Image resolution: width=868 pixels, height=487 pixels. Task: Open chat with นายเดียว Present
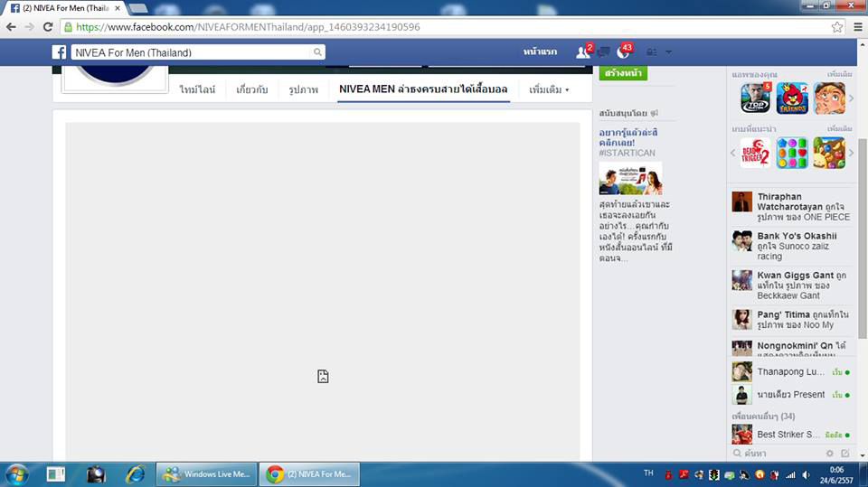pos(792,395)
